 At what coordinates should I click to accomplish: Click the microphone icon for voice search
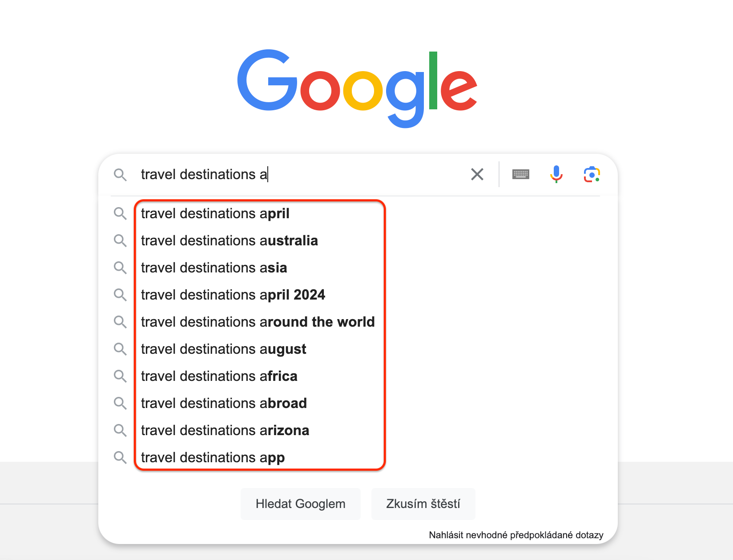coord(556,174)
